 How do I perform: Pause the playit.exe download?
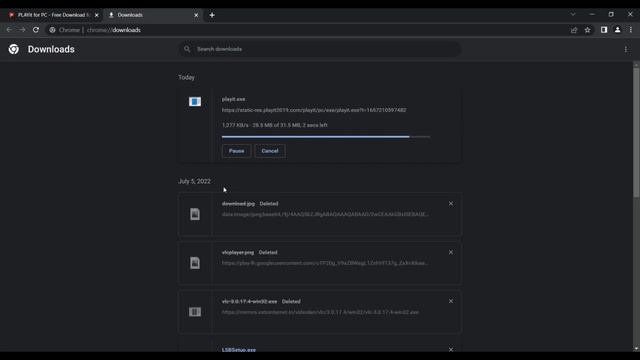pyautogui.click(x=236, y=151)
